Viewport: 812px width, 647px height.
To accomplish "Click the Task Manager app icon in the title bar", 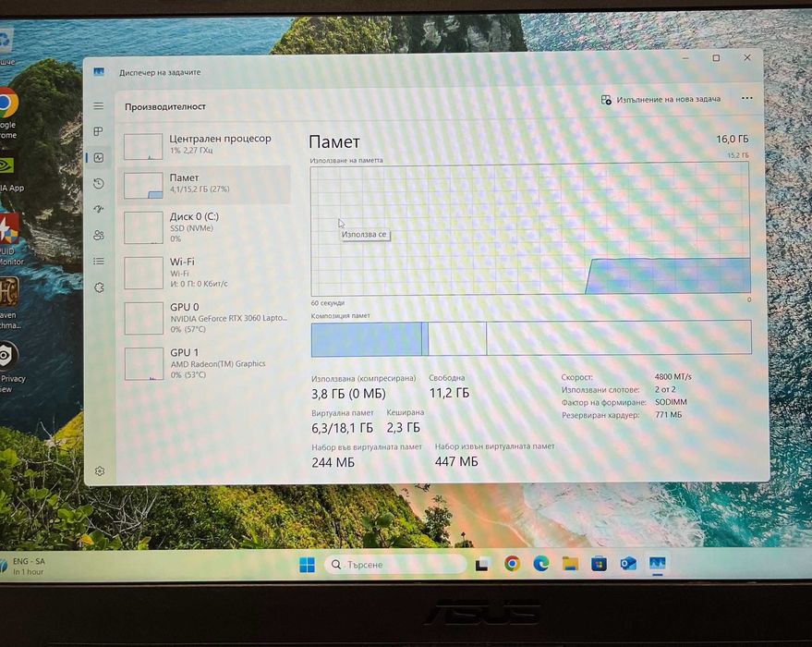I will pos(99,72).
